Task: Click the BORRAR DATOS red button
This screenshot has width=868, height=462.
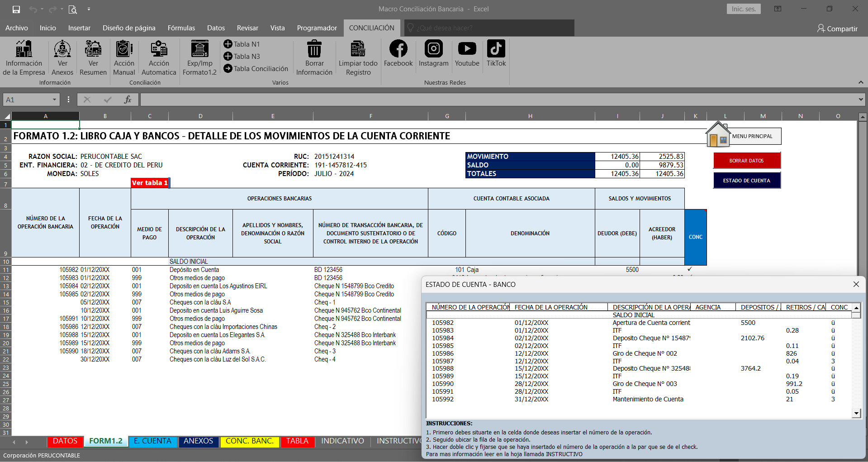Action: [x=747, y=161]
